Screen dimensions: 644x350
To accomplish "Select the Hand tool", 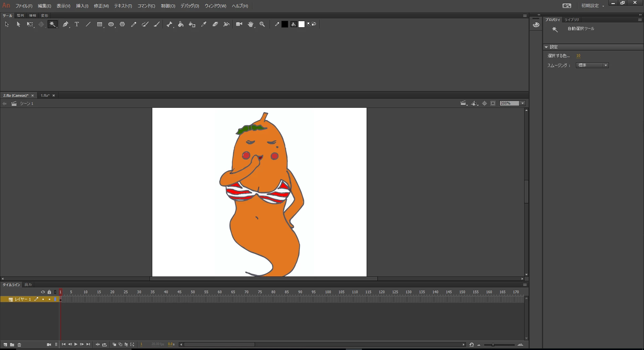I will tap(251, 24).
